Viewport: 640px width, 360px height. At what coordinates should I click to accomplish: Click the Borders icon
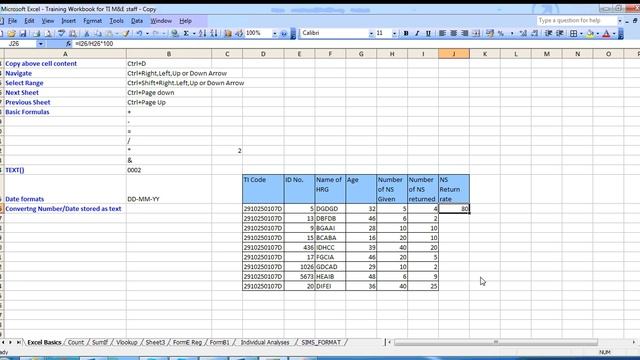[x=573, y=33]
